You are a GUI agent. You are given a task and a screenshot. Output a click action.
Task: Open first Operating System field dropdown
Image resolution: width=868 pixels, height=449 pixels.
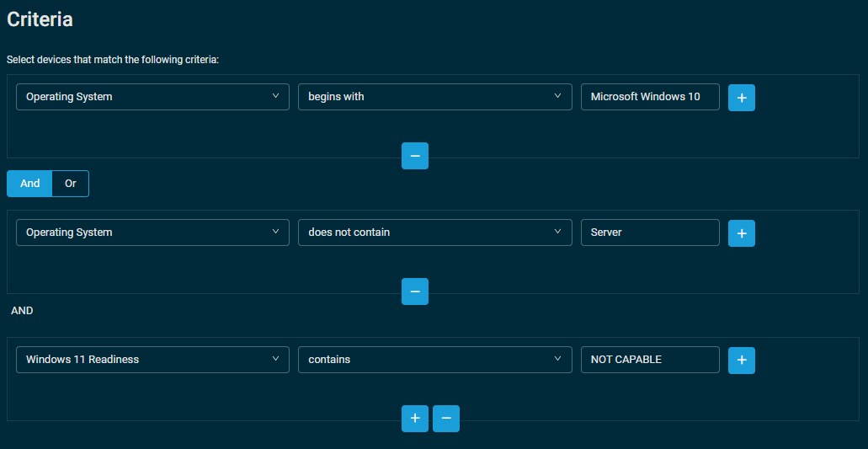[152, 97]
